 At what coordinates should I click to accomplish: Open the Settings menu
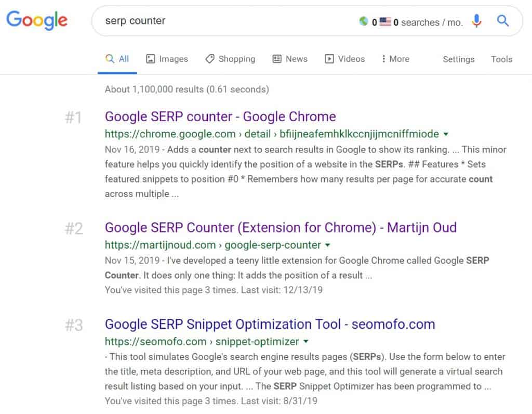tap(458, 59)
